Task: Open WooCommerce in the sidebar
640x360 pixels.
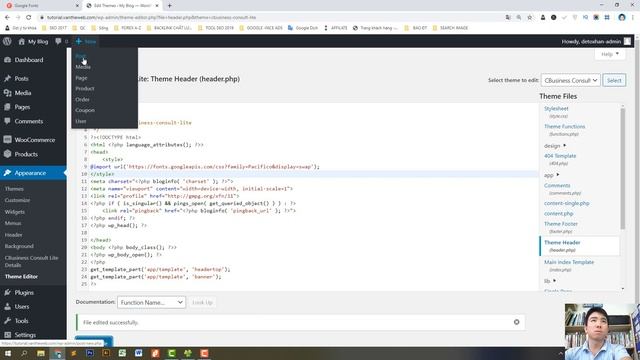Action: coord(34,140)
